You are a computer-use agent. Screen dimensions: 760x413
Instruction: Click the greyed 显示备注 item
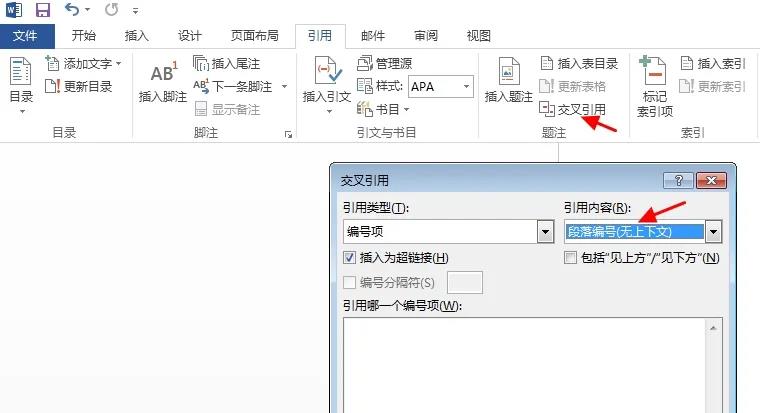pyautogui.click(x=227, y=109)
